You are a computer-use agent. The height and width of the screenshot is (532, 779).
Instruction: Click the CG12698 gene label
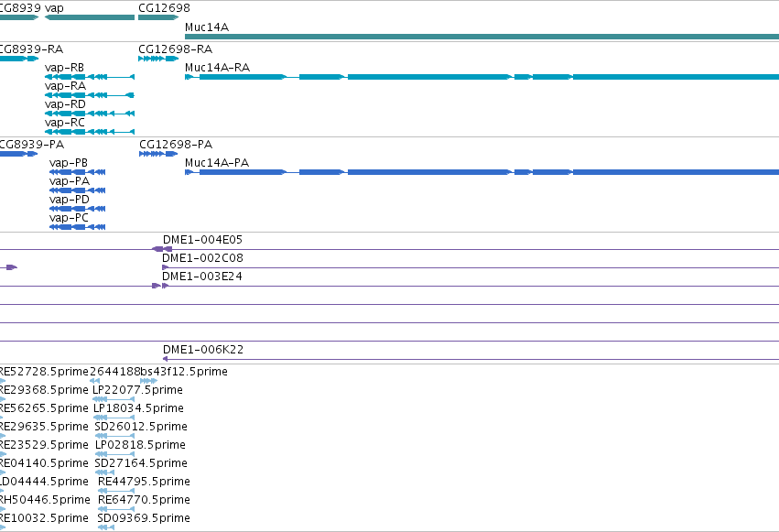(x=164, y=8)
